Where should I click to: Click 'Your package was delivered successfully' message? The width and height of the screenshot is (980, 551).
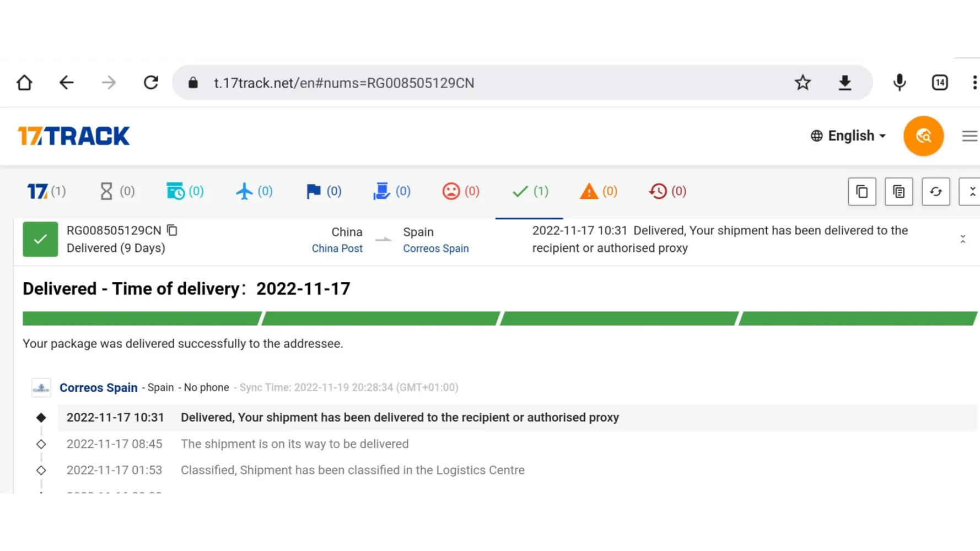[183, 344]
